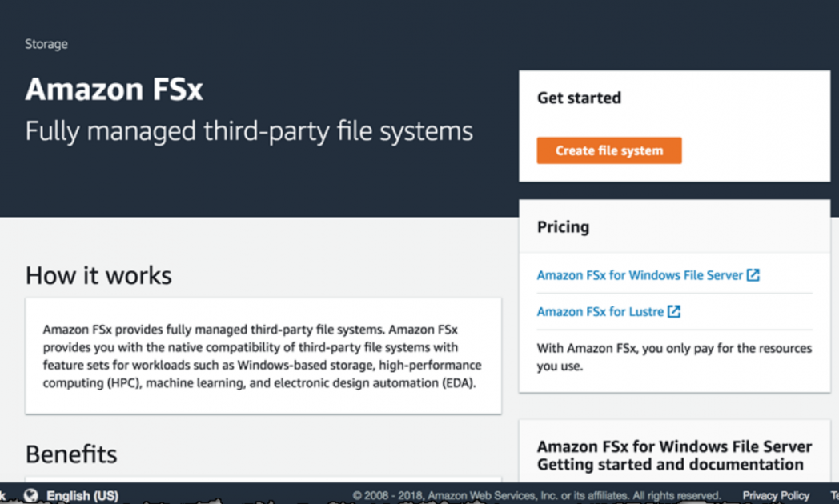The width and height of the screenshot is (839, 504).
Task: Open Getting started and documentation section
Action: pos(673,455)
